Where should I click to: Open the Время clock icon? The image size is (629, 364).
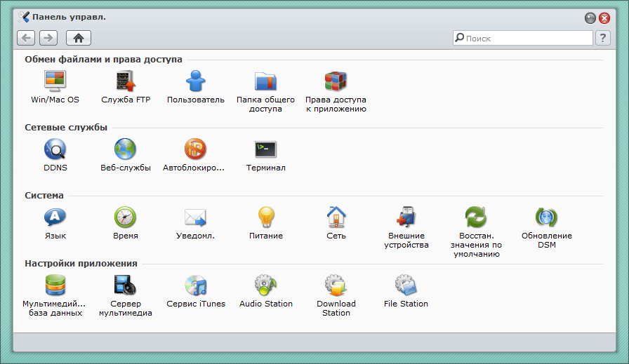(x=125, y=217)
